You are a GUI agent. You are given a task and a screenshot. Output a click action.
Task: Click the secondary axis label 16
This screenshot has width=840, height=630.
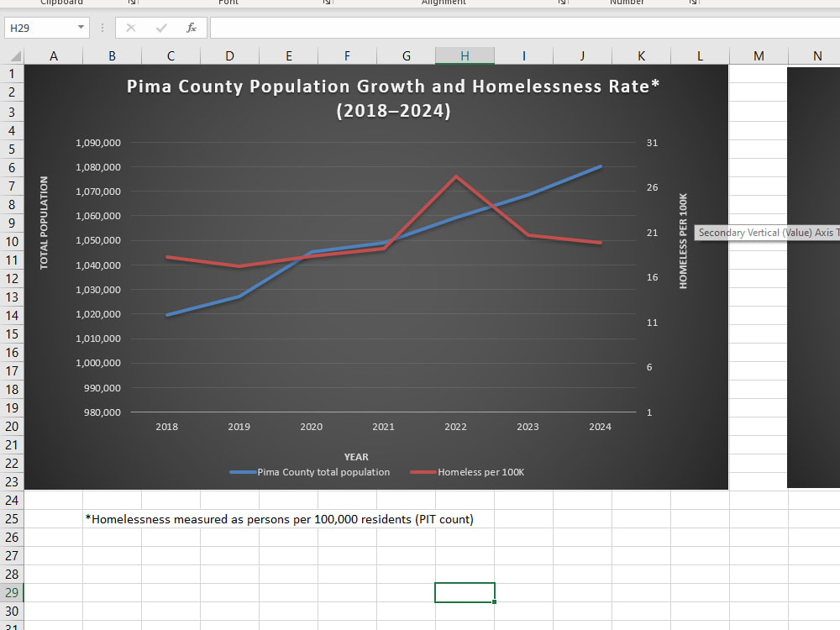coord(652,277)
